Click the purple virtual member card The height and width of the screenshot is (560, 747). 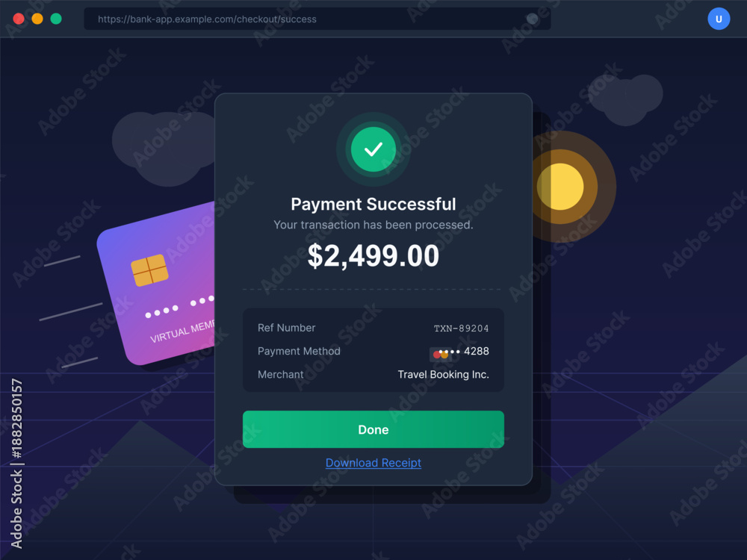coord(156,283)
